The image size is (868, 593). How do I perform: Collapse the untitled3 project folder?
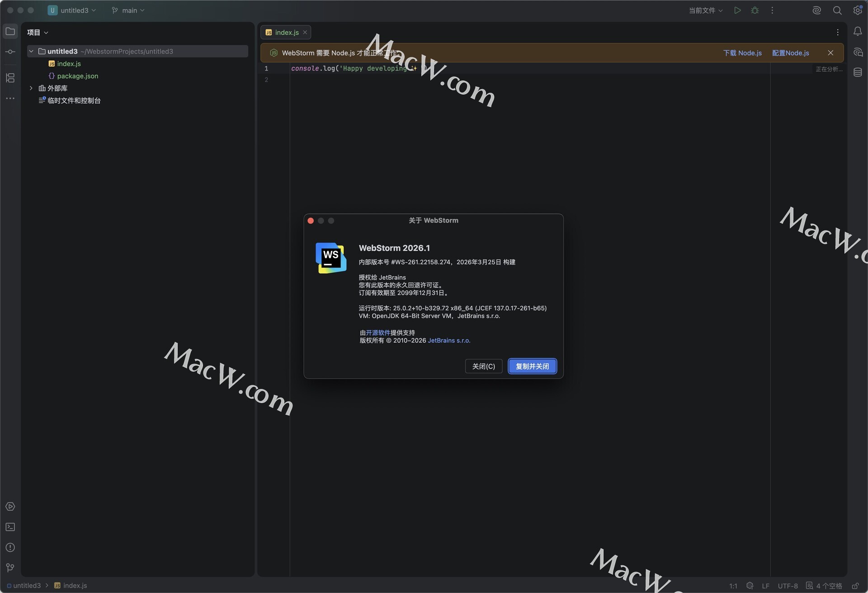31,52
